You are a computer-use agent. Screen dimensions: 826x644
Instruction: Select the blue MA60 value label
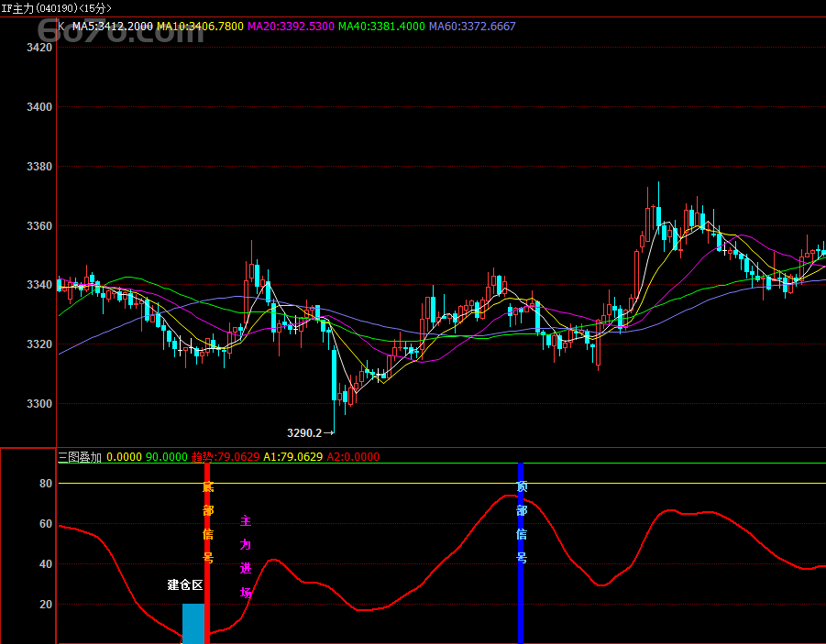click(x=471, y=27)
